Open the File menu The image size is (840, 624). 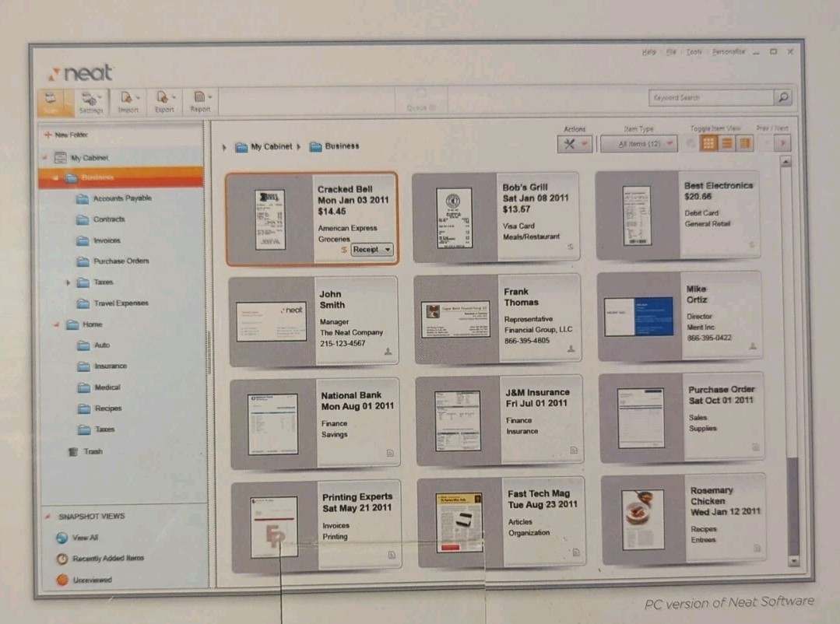tap(671, 52)
